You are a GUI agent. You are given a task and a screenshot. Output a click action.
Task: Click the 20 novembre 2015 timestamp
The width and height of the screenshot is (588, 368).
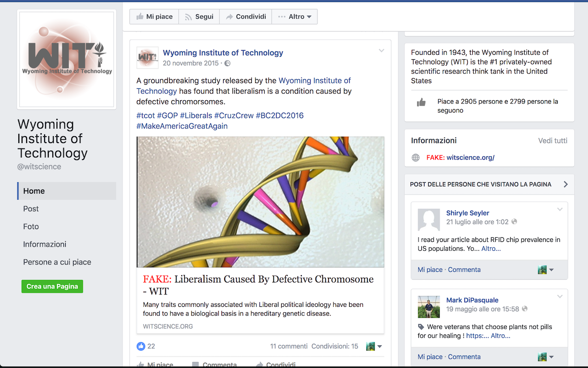(191, 63)
